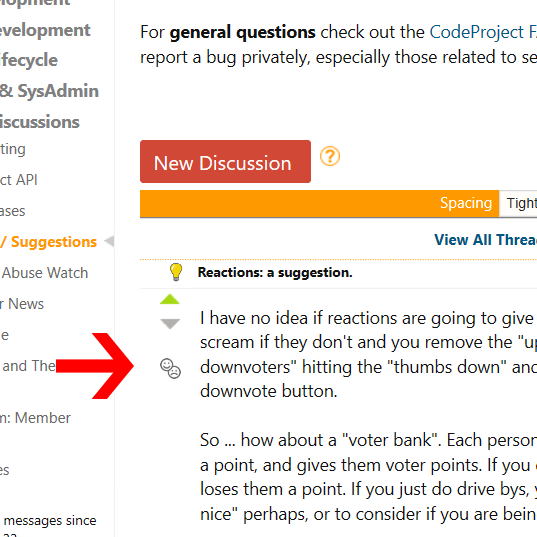Viewport: 537px width, 537px height.
Task: Open the reactions smiley faces icon
Action: point(171,368)
